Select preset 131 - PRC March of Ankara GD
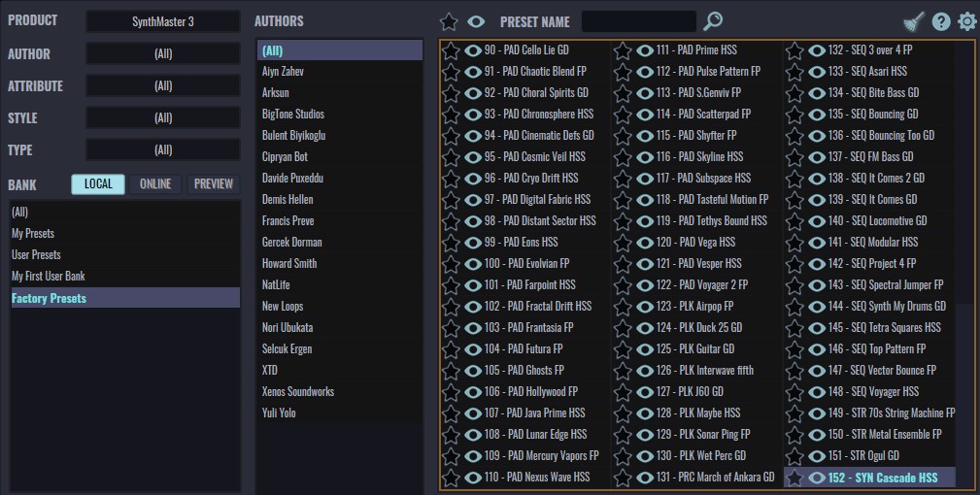This screenshot has width=980, height=495. click(715, 478)
